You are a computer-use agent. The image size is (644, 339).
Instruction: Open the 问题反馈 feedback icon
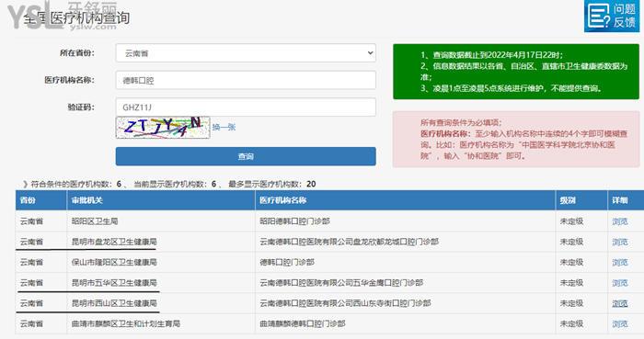[612, 16]
